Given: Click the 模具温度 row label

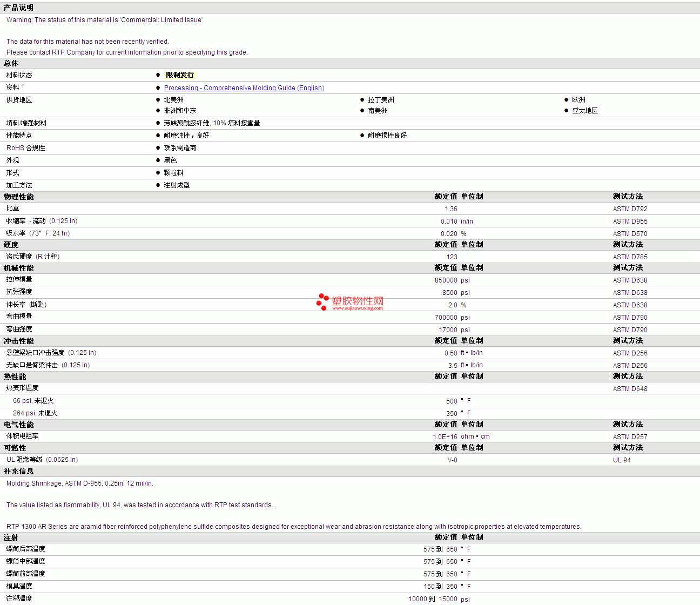Looking at the screenshot, I should pyautogui.click(x=19, y=586).
